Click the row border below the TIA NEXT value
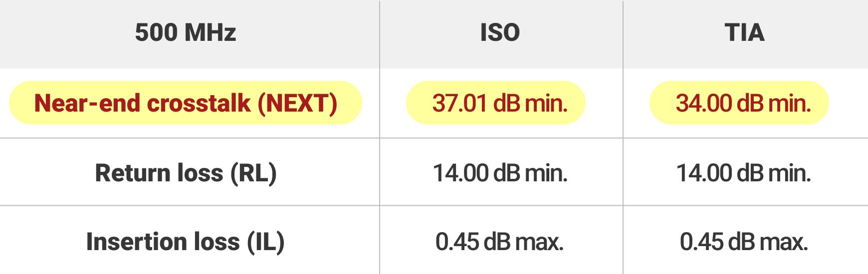 click(743, 138)
